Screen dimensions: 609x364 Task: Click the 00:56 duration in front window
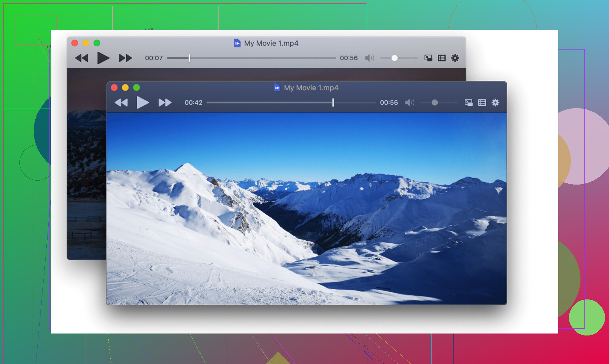[389, 103]
